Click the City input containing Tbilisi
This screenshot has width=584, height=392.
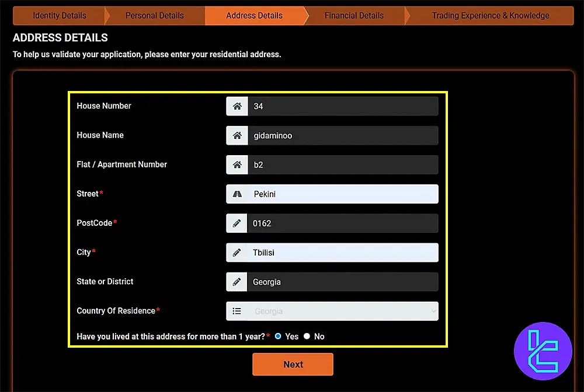(343, 253)
